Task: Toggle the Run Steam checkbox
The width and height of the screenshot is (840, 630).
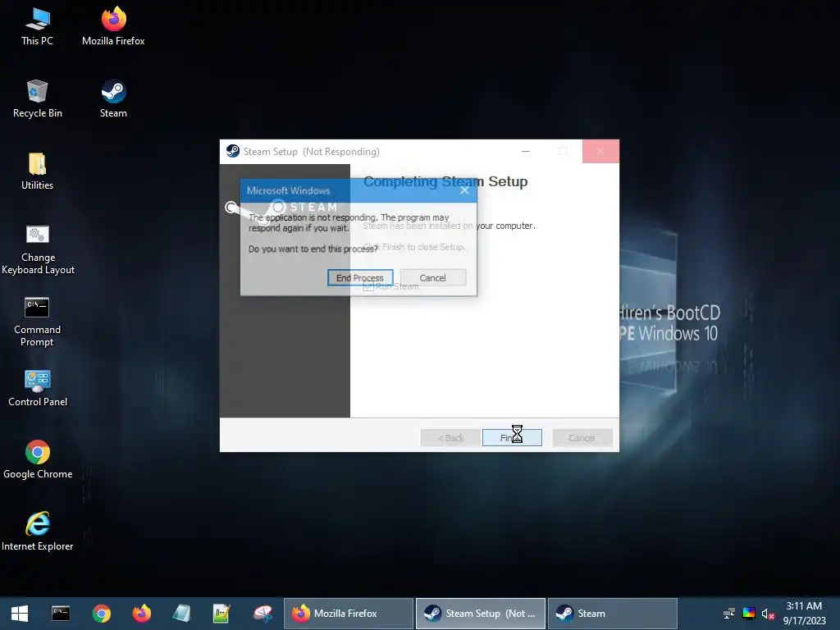Action: point(368,286)
